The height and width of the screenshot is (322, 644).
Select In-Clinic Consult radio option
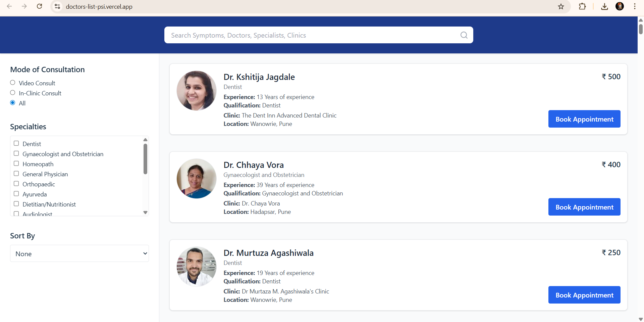point(13,93)
